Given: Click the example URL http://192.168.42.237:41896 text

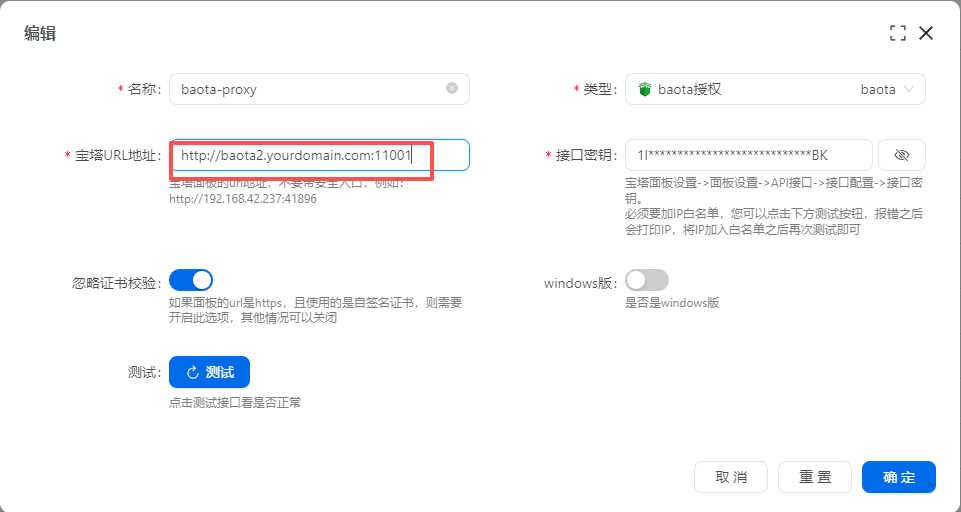Looking at the screenshot, I should tap(243, 199).
